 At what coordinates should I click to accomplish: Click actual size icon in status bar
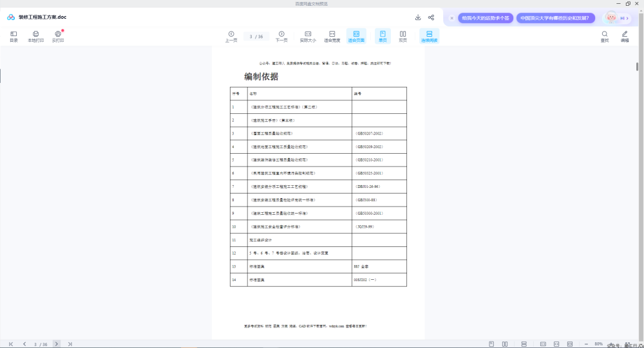coord(543,344)
